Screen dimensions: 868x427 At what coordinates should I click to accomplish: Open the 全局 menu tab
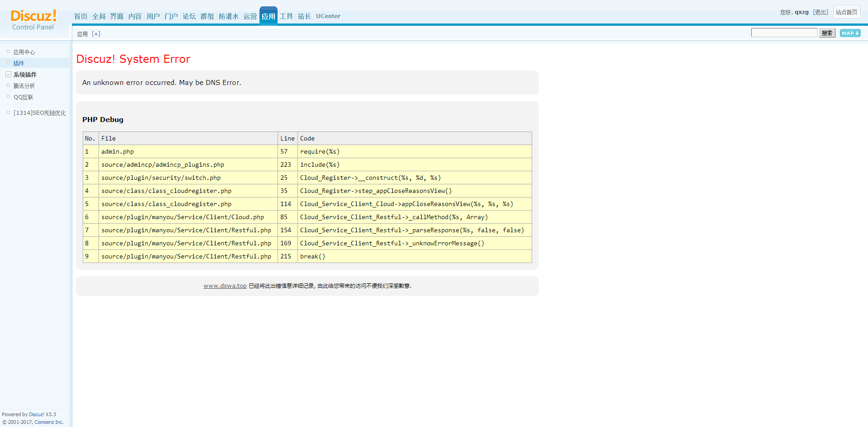point(99,16)
